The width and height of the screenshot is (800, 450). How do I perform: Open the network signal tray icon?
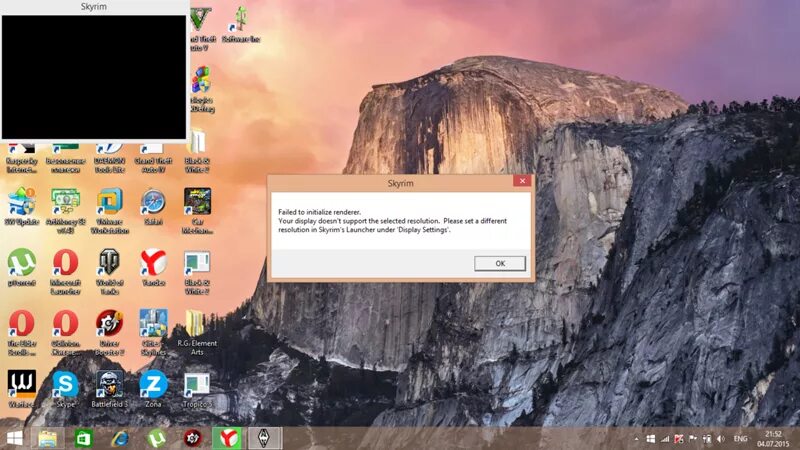tap(665, 439)
